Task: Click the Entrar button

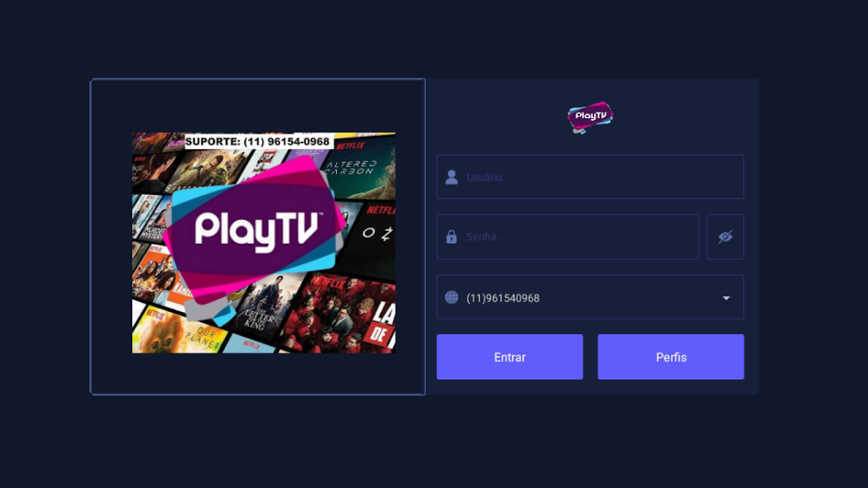Action: (x=510, y=357)
